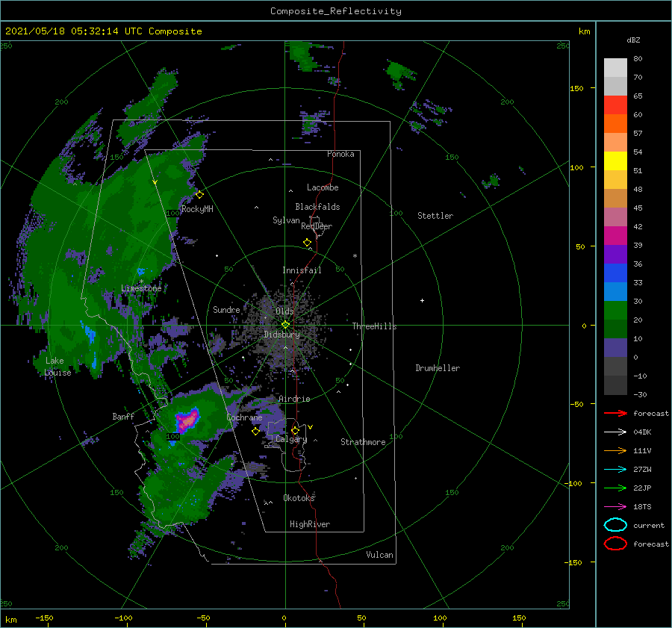Click the Cochrane label
The image size is (672, 628).
[244, 417]
